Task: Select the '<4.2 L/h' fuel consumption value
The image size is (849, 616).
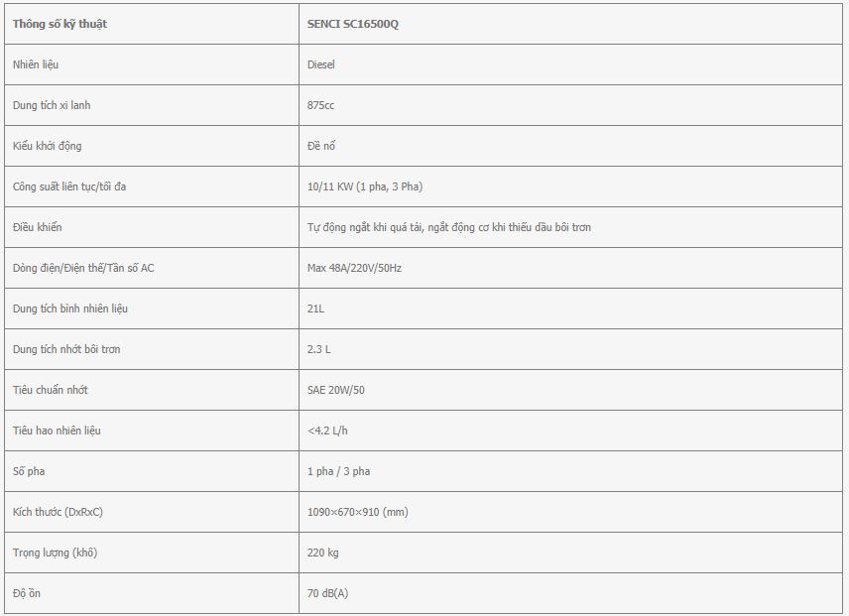Action: pos(327,431)
